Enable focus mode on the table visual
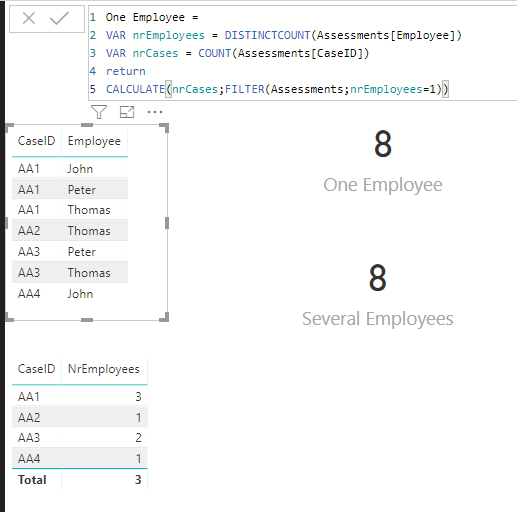The height and width of the screenshot is (512, 517). 127,112
